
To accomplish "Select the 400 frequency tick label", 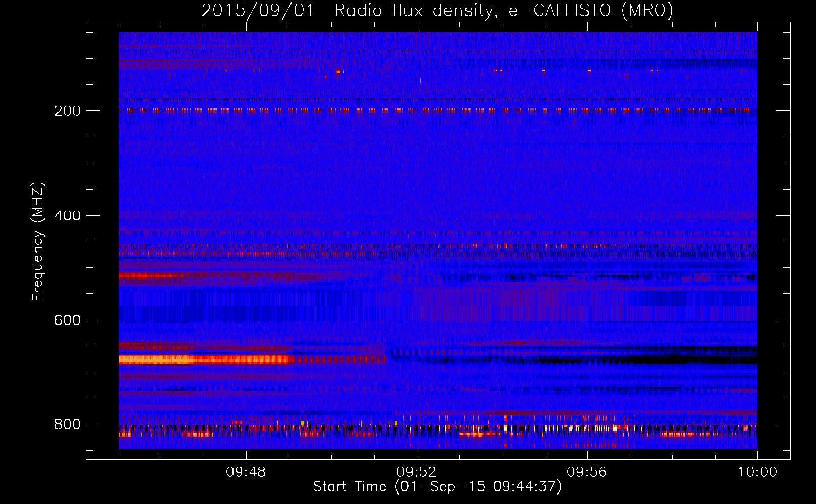I will click(68, 216).
